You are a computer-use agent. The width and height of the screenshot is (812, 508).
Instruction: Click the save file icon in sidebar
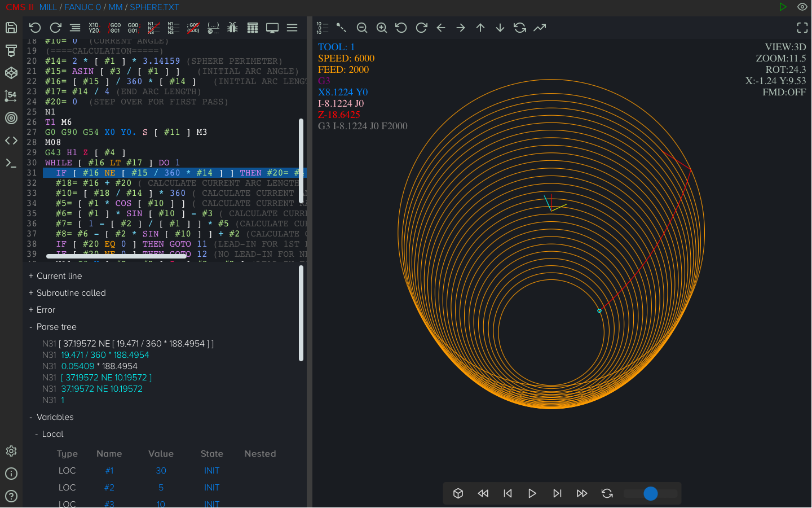tap(11, 28)
